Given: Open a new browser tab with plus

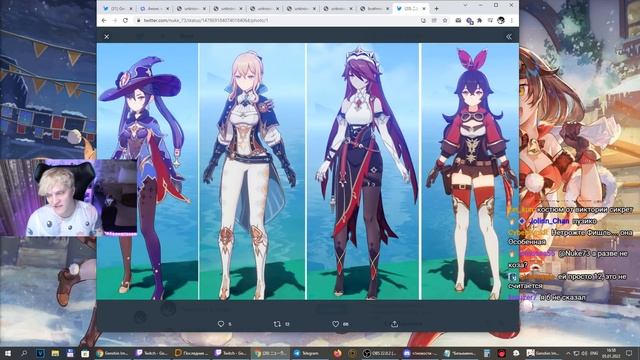Looking at the screenshot, I should [436, 8].
